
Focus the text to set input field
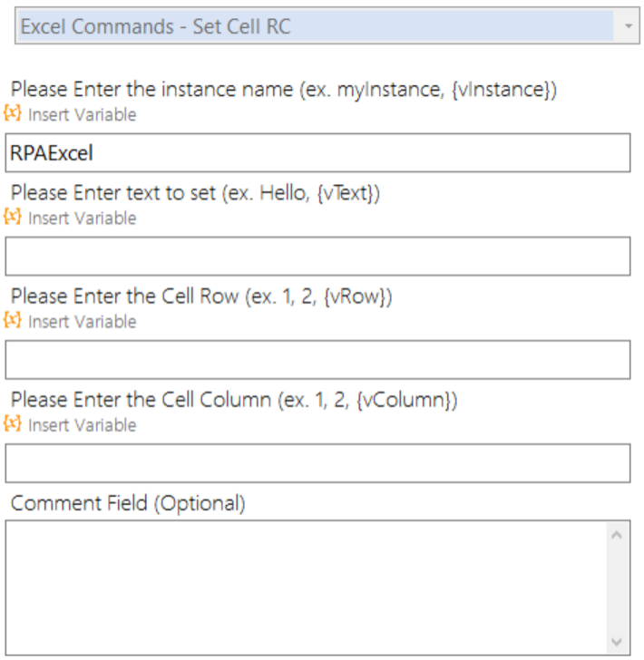tap(318, 257)
